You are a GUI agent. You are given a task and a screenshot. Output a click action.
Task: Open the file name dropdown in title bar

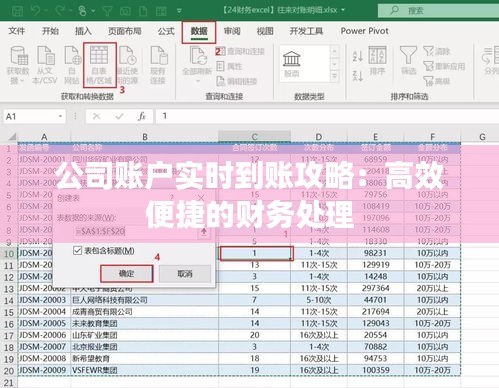coord(343,10)
